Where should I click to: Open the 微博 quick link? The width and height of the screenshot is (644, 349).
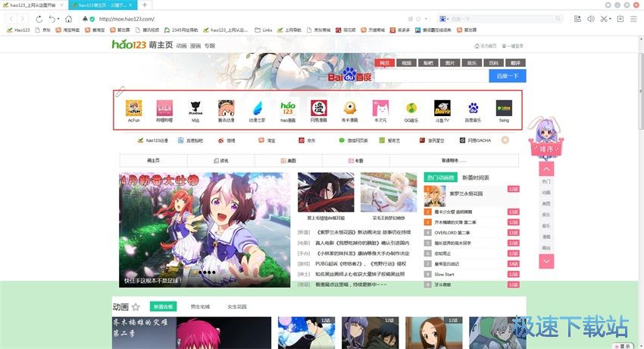coord(227,140)
